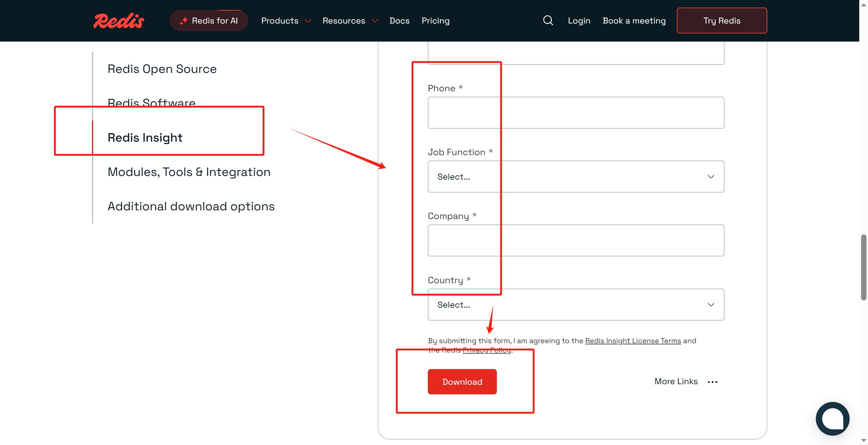Focus the Phone input field

(576, 112)
